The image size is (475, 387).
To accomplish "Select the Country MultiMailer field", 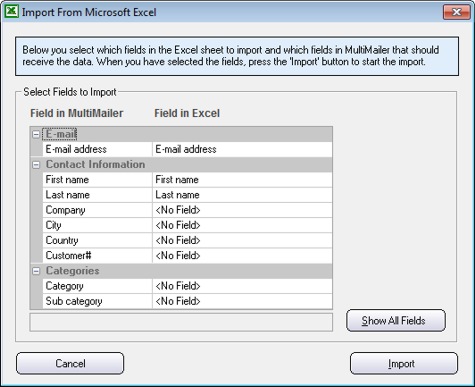I will tap(97, 240).
